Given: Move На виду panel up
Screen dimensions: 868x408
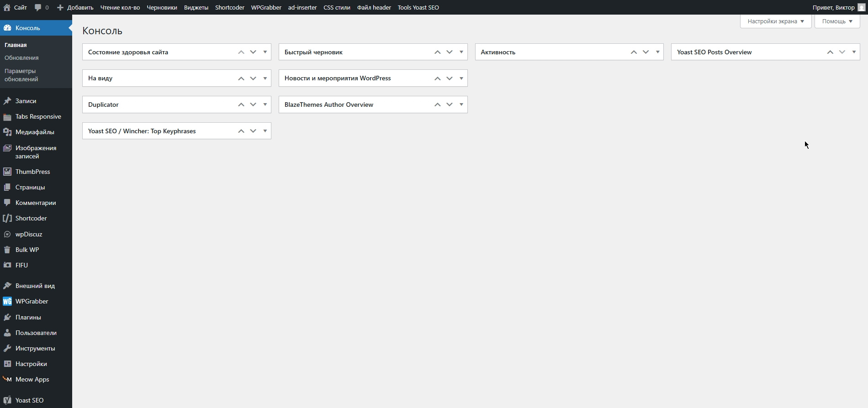Looking at the screenshot, I should tap(241, 78).
